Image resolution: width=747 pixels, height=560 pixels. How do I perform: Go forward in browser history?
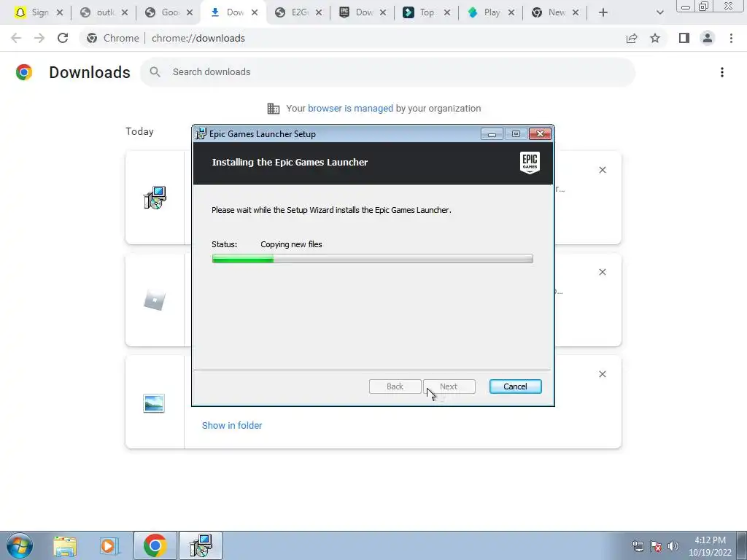(x=39, y=38)
